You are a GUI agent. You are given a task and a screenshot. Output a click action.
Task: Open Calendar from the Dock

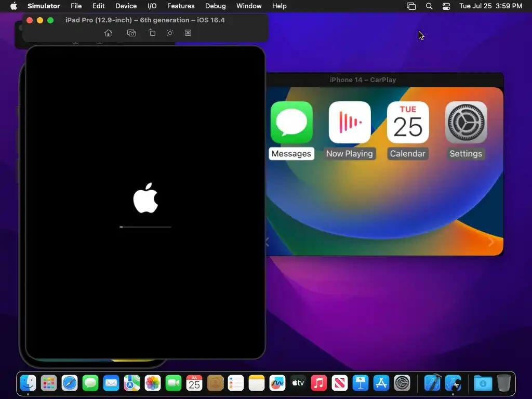coord(194,383)
